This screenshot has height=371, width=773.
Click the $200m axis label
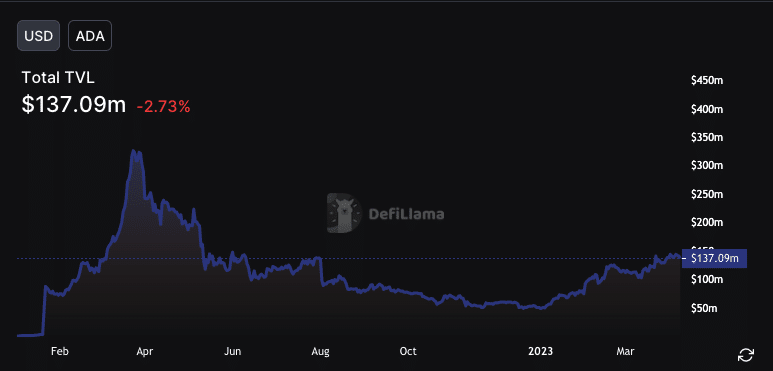pyautogui.click(x=707, y=223)
